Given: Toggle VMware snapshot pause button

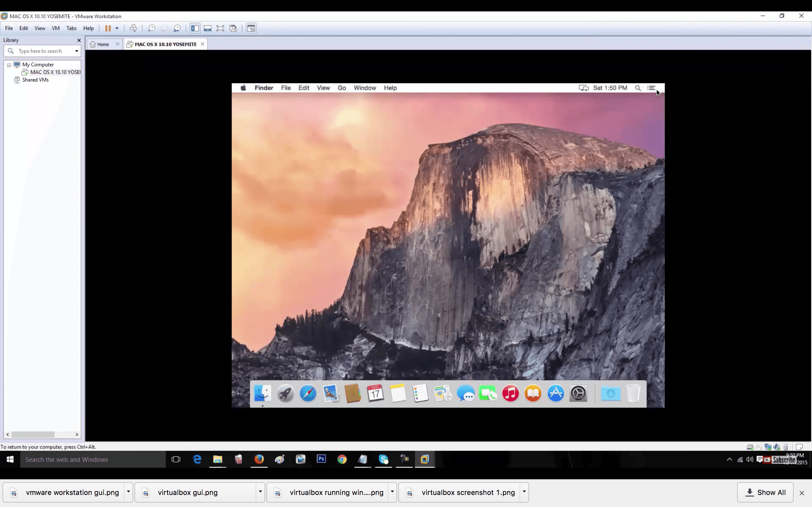Looking at the screenshot, I should tap(108, 28).
